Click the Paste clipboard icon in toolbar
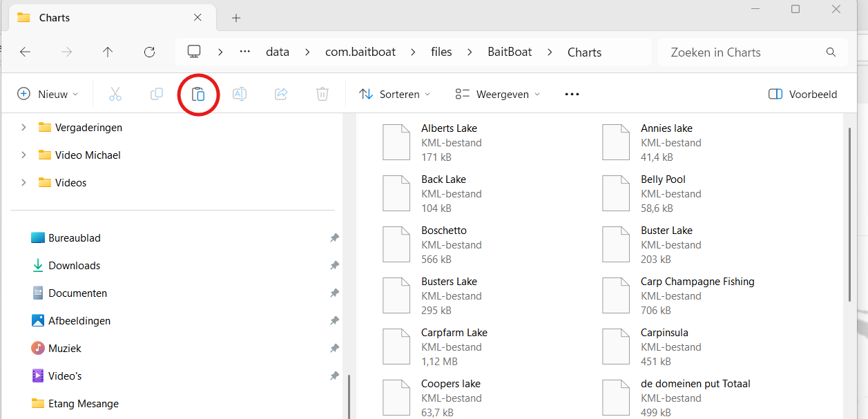This screenshot has width=868, height=419. 198,95
